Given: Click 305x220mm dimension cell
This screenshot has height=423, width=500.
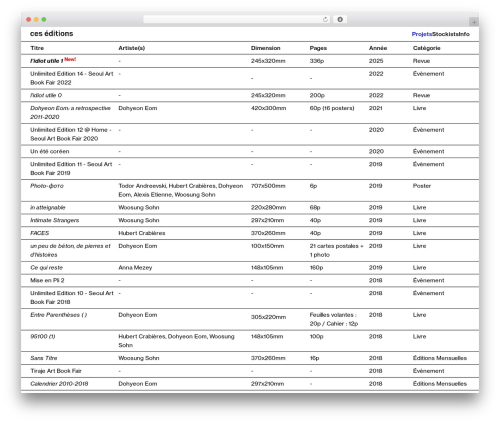Looking at the screenshot, I should 268,317.
